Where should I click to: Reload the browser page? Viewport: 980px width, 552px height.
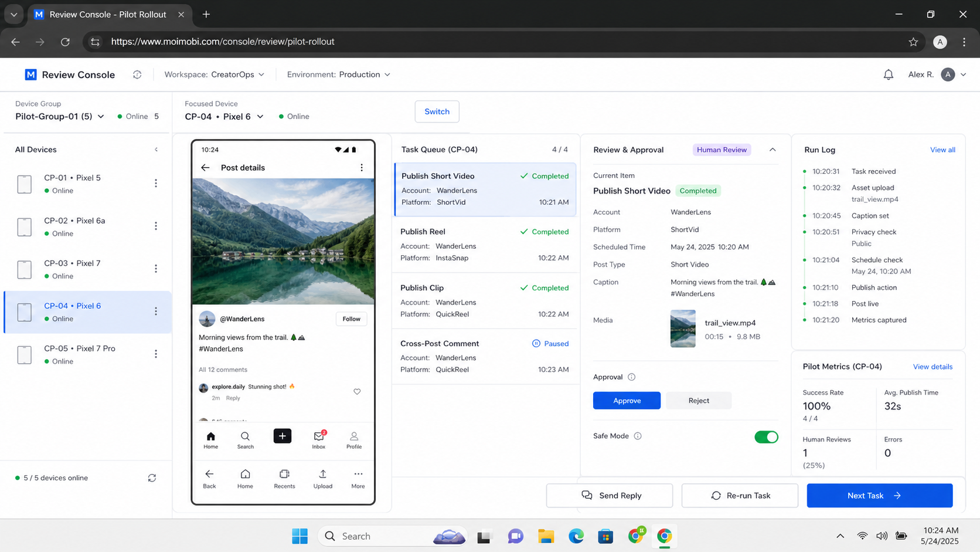click(65, 42)
